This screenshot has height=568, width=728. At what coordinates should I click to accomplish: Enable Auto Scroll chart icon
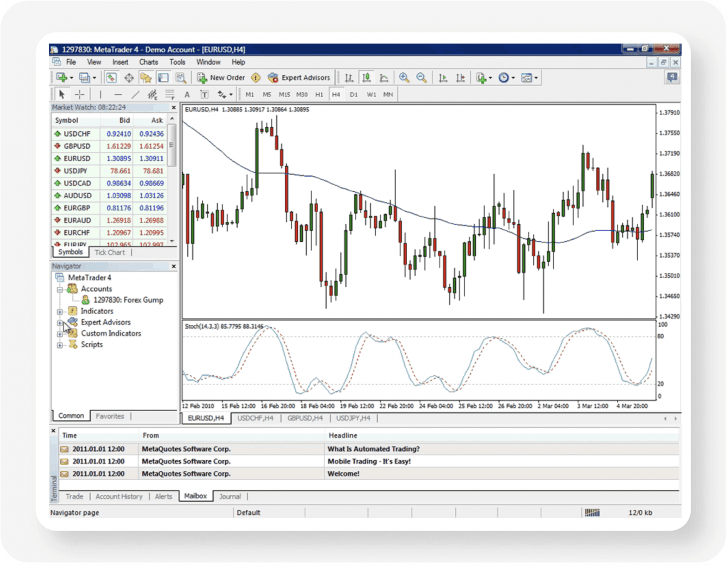(x=443, y=78)
